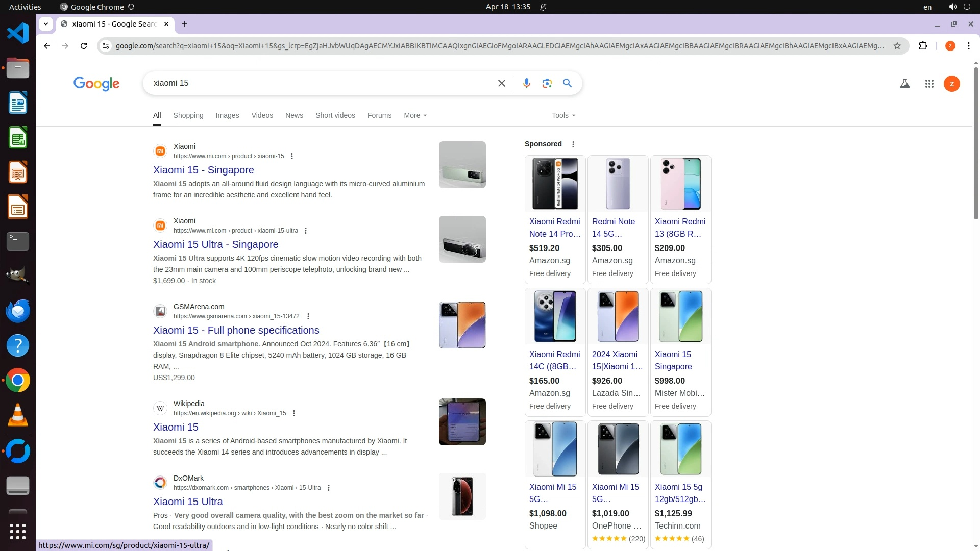Switch to the Images tab

coord(227,115)
